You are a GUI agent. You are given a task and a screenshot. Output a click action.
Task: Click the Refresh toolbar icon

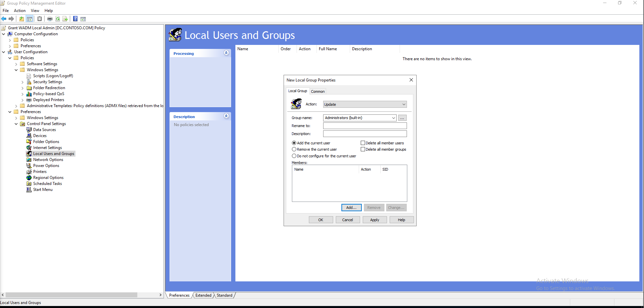point(58,19)
